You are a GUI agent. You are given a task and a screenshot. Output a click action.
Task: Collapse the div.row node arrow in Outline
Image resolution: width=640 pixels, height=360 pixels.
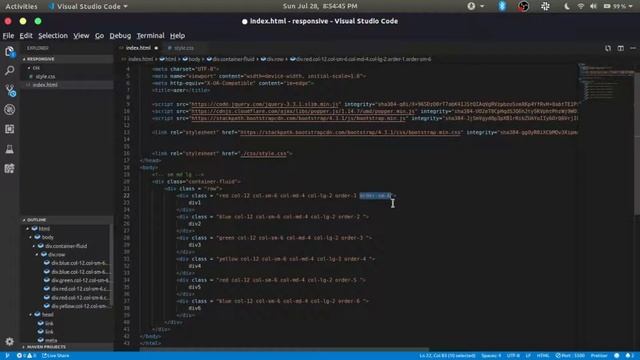click(37, 255)
